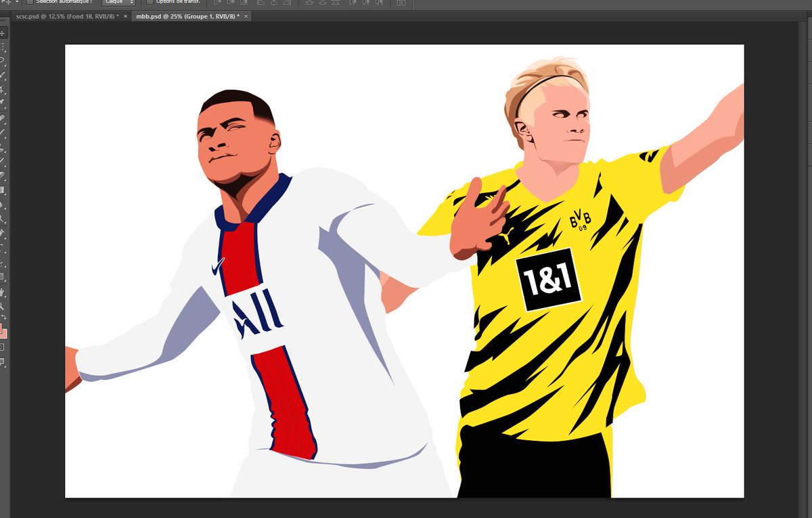Click align top edges icon in options bar
This screenshot has width=812, height=518.
[217, 2]
